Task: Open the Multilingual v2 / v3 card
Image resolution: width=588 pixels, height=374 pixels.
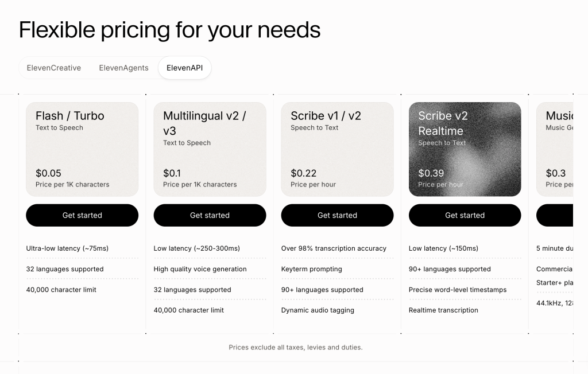Action: tap(210, 149)
